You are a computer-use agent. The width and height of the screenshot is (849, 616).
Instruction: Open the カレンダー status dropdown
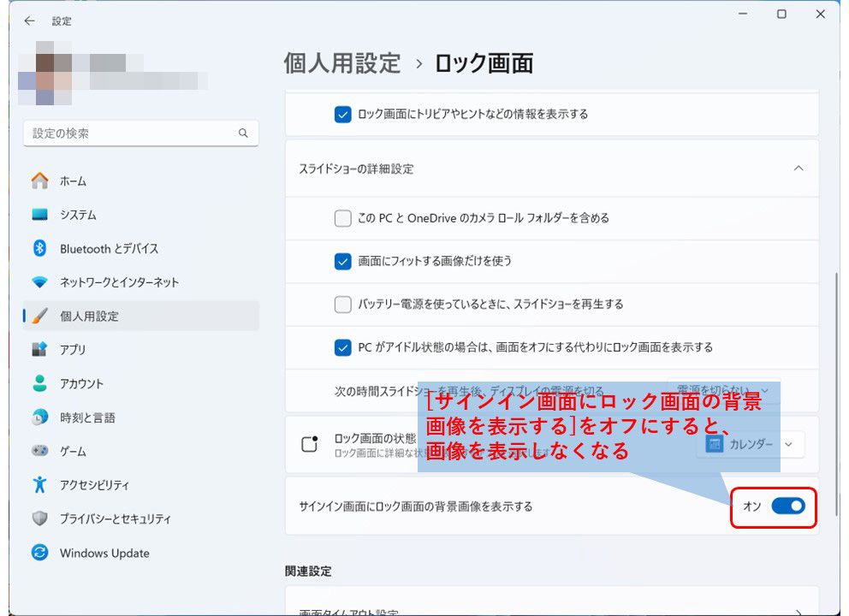pyautogui.click(x=751, y=444)
